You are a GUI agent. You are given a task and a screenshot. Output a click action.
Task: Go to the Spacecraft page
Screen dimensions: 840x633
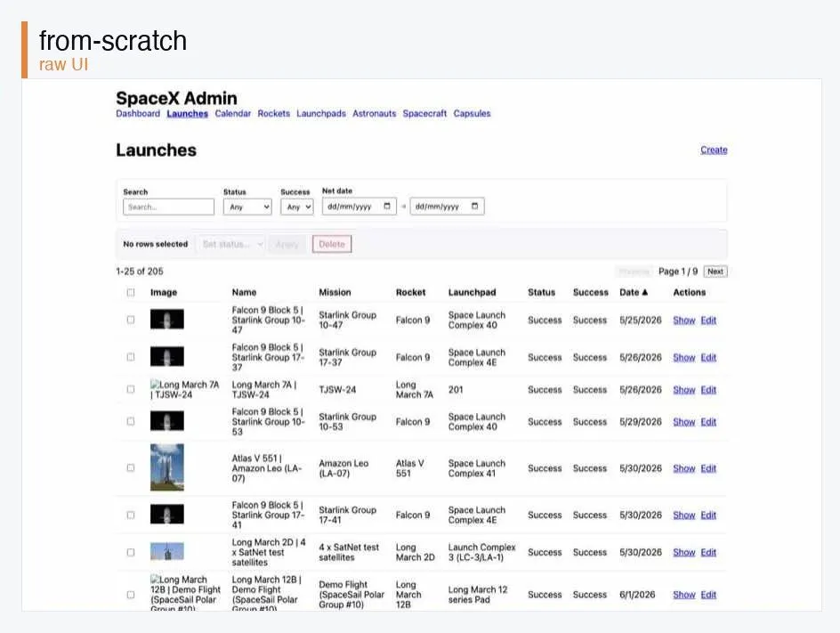424,114
